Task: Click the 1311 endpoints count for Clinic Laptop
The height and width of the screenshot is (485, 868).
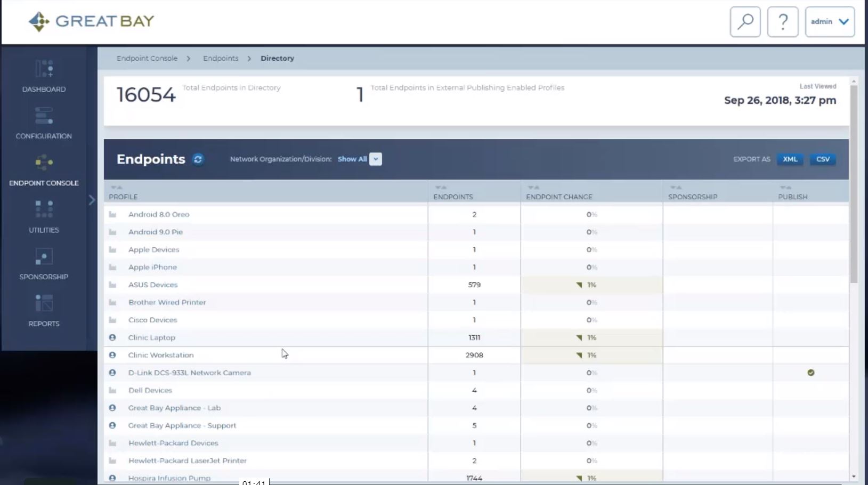Action: [x=474, y=337]
